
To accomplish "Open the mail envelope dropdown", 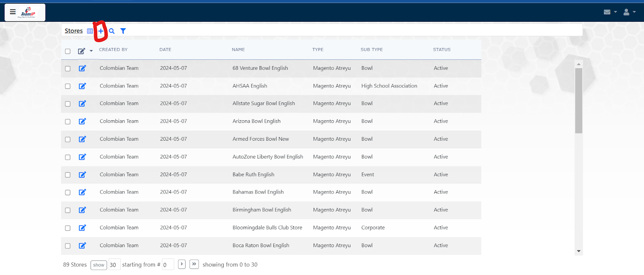I will (610, 12).
